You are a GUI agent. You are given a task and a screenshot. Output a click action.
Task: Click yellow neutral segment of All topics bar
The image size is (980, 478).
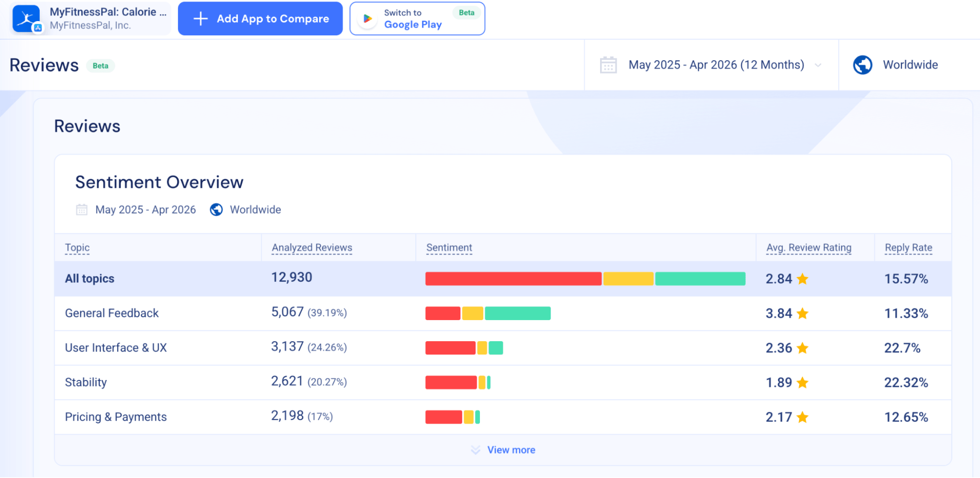(628, 278)
